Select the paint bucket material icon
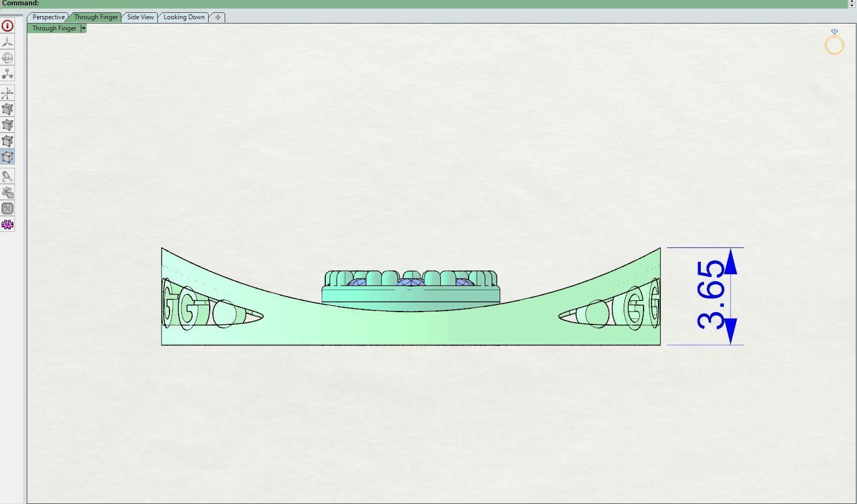The width and height of the screenshot is (857, 504). pos(7,176)
